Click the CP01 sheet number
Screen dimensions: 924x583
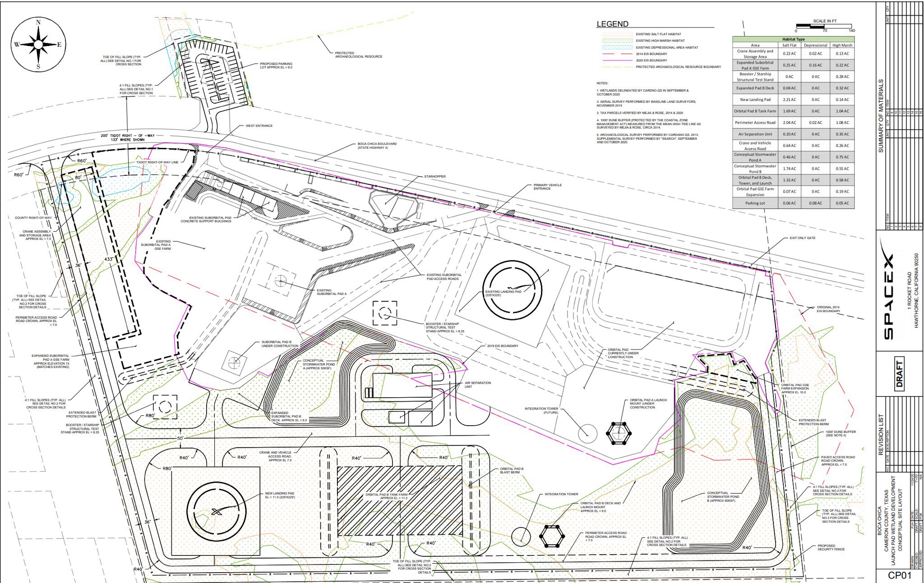(x=900, y=576)
